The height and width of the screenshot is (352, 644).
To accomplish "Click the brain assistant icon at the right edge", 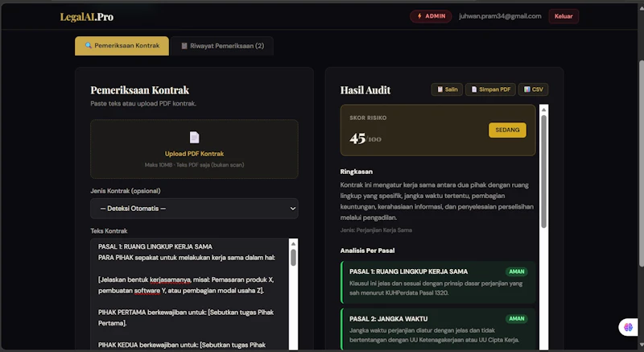I will pyautogui.click(x=628, y=327).
